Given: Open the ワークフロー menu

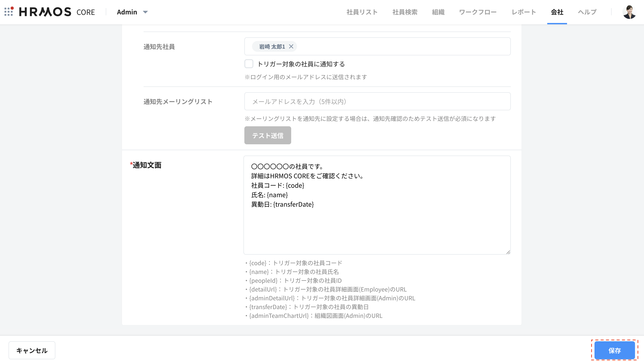Looking at the screenshot, I should (477, 12).
